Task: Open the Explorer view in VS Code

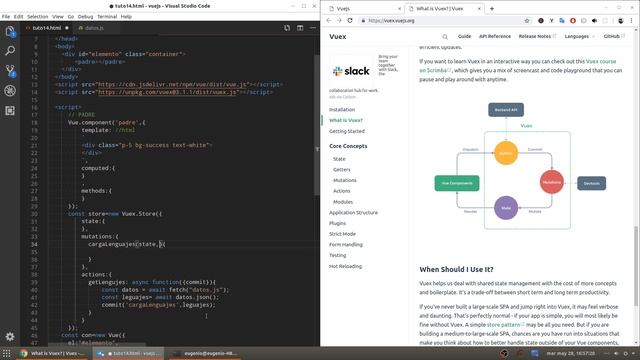Action: [10, 32]
